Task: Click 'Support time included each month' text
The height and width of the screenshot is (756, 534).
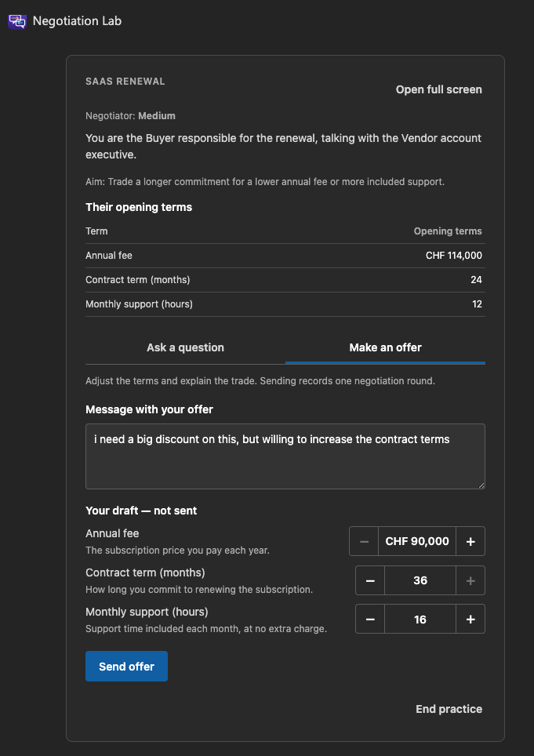Action: [x=206, y=629]
